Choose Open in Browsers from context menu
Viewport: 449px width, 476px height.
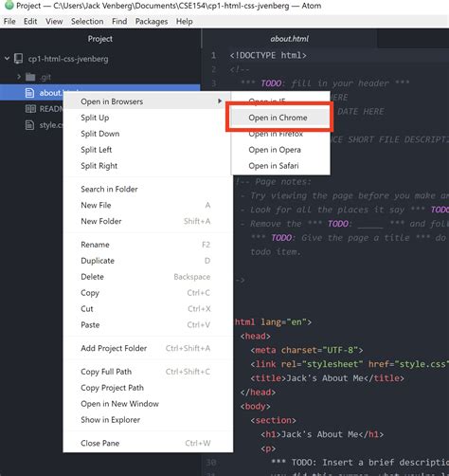pos(148,101)
